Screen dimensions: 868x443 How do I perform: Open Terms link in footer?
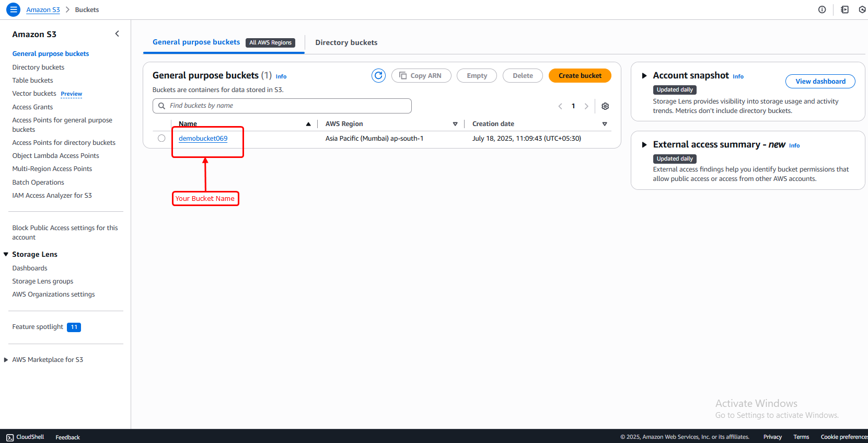[x=801, y=437]
